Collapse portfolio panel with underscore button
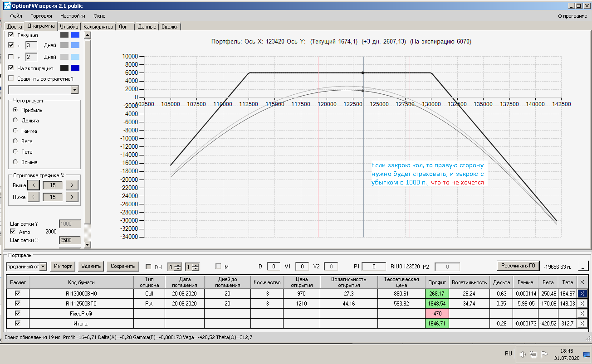This screenshot has height=364, width=592. pyautogui.click(x=583, y=266)
